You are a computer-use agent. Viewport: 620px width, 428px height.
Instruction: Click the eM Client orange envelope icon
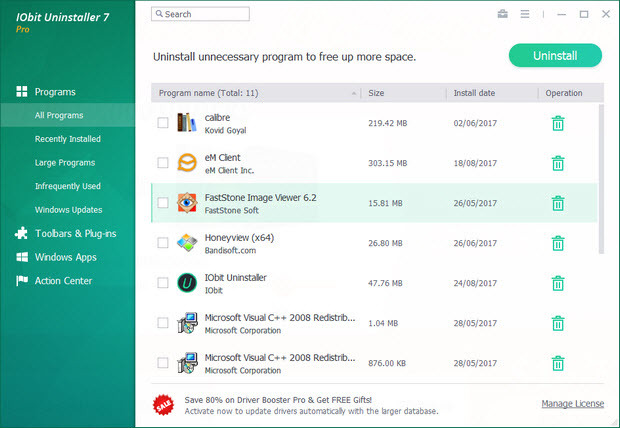(187, 162)
